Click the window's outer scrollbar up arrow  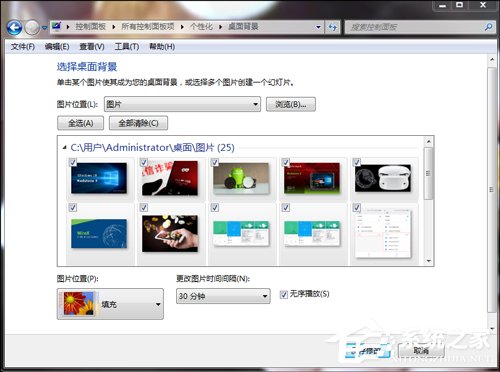tap(492, 60)
